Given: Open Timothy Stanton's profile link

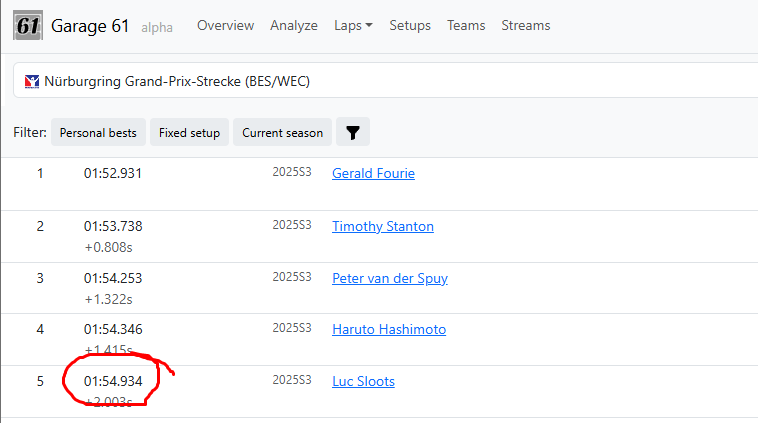Looking at the screenshot, I should point(383,226).
